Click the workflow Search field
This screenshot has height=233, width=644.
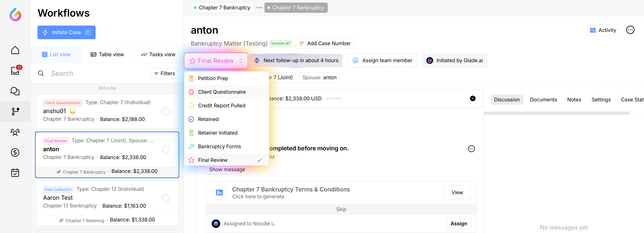coord(95,73)
